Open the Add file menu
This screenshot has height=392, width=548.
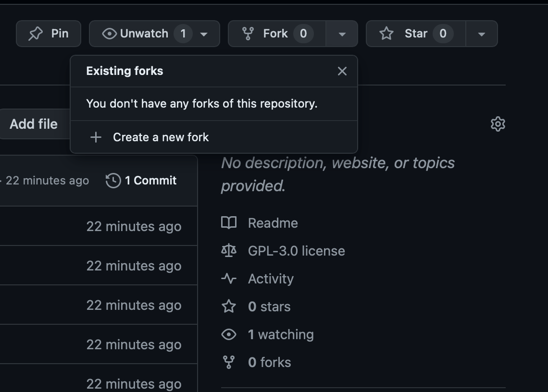(34, 124)
